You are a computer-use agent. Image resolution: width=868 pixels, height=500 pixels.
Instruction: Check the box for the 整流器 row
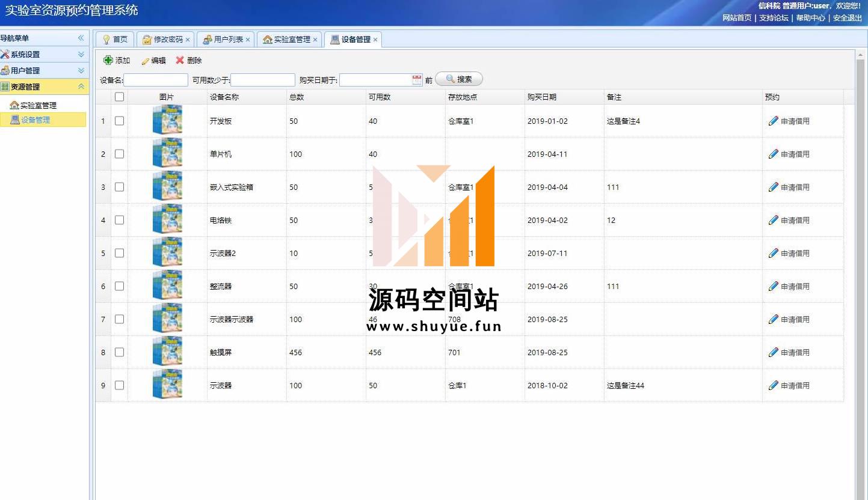[119, 286]
